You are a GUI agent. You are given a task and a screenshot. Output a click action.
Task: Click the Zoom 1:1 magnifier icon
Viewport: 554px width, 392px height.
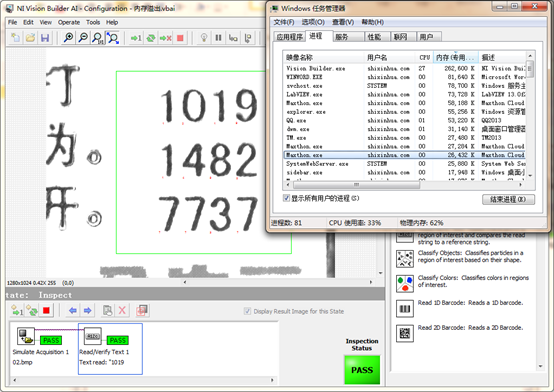tap(98, 38)
